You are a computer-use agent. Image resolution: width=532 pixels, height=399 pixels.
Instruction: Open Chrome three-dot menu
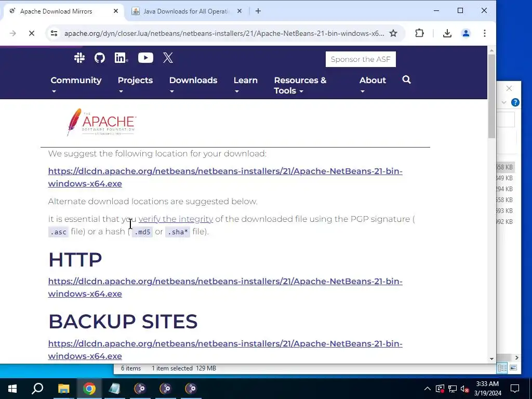point(485,33)
